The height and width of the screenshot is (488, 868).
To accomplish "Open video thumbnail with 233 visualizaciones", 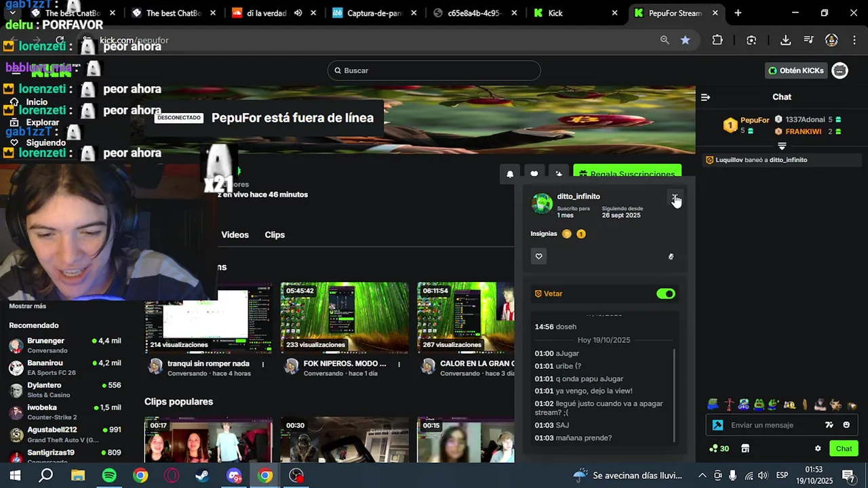I will pos(344,318).
